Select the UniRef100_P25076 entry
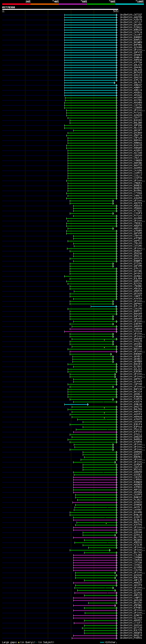This screenshot has width=146, height=644. point(131,20)
